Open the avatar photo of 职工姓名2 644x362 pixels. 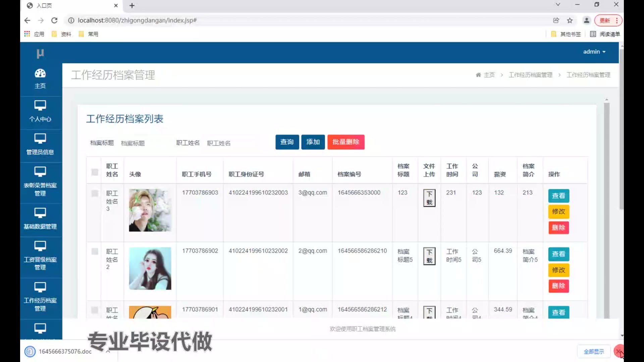[150, 268]
